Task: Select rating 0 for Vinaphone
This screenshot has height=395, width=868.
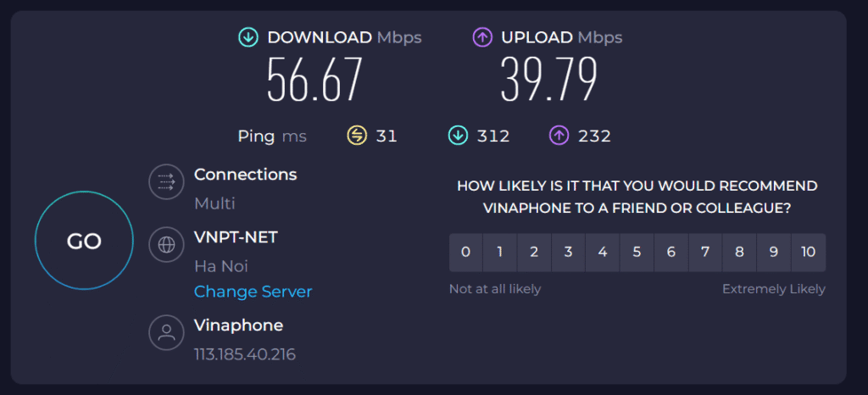Action: pos(465,252)
